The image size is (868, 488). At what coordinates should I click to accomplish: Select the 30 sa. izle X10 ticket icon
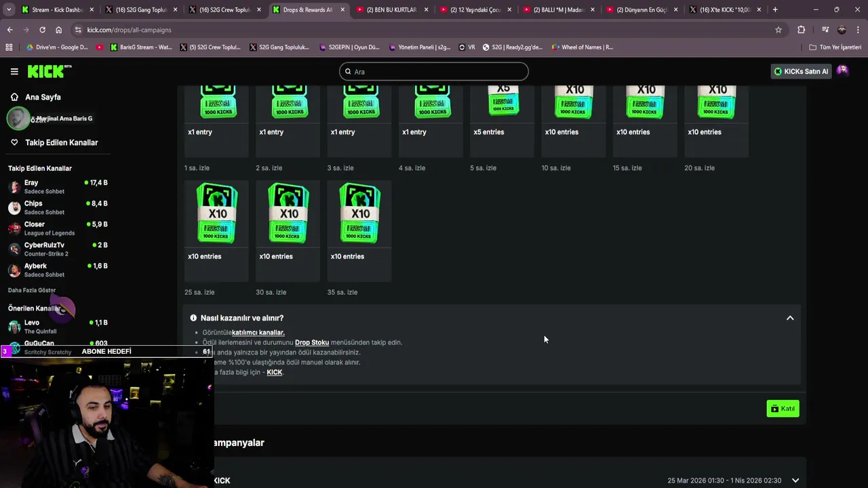(288, 213)
